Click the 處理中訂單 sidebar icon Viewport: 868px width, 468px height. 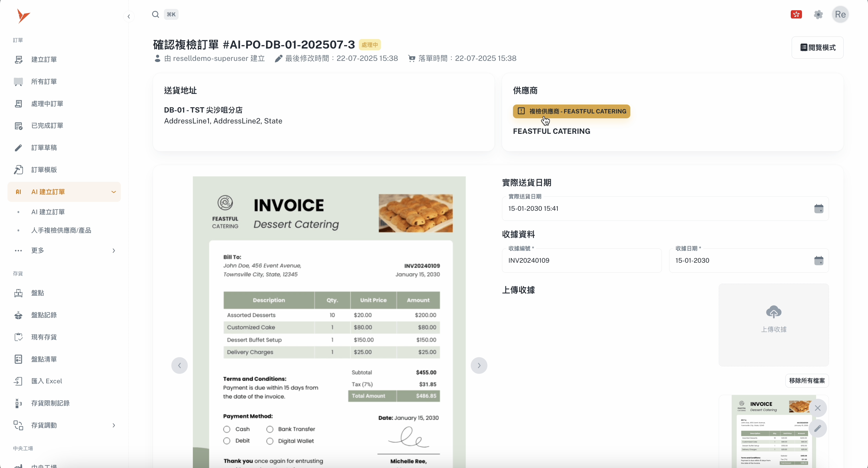[x=19, y=104]
